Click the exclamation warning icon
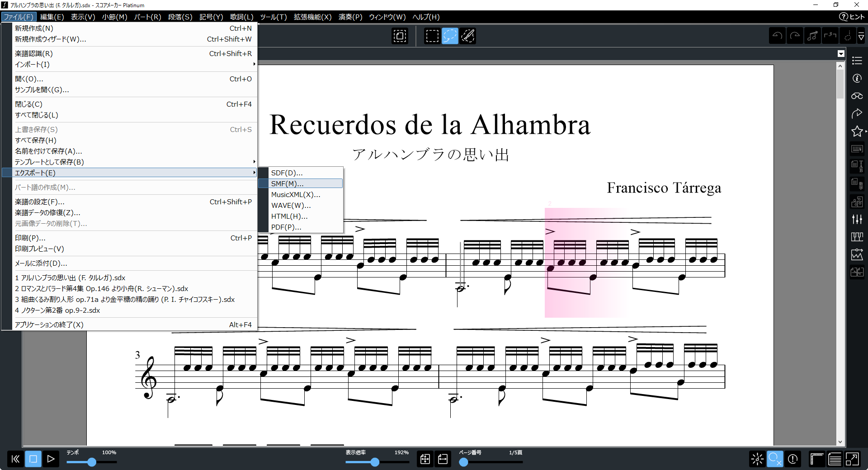Image resolution: width=868 pixels, height=470 pixels. point(793,459)
